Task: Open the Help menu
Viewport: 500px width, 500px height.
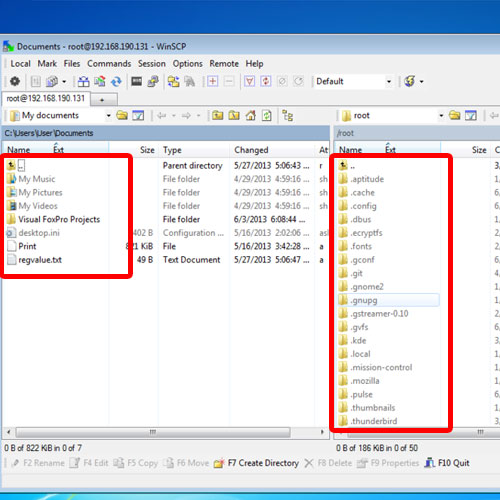Action: (x=254, y=64)
